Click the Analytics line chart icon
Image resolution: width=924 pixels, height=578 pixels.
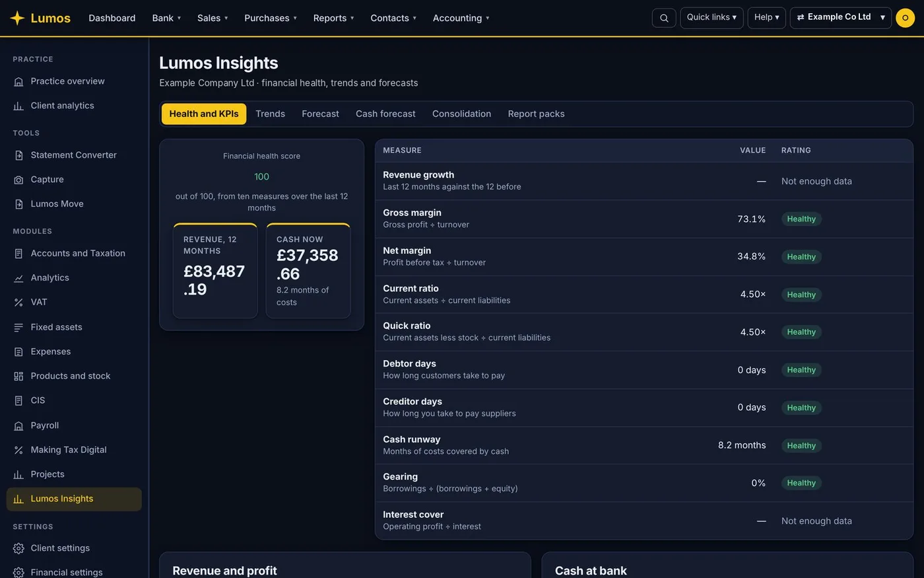18,278
